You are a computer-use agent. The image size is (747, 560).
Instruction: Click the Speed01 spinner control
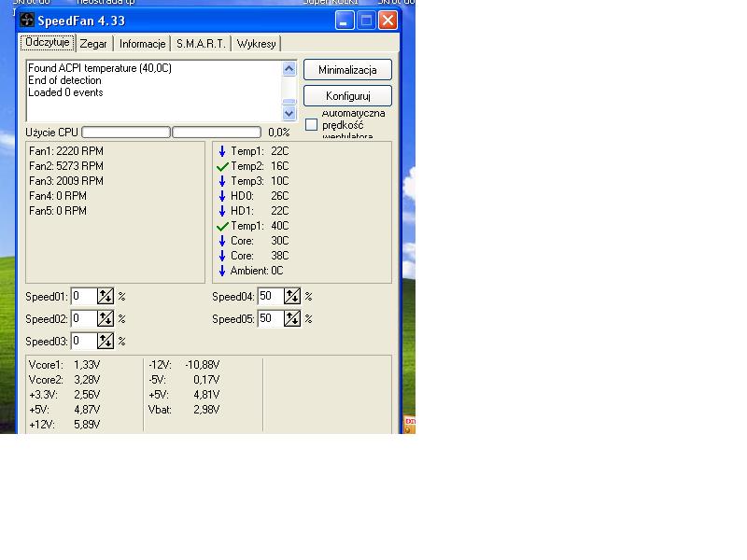pyautogui.click(x=106, y=296)
